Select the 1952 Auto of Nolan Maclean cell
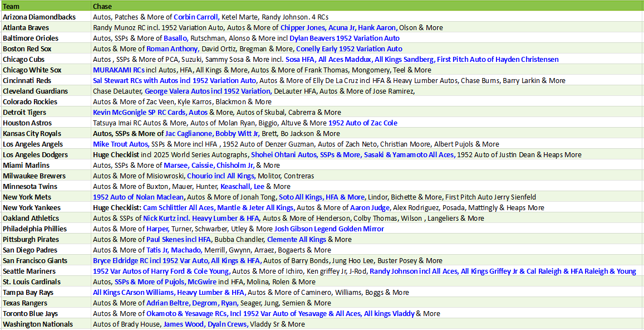Screen dimensions: 644x330 pos(367,197)
